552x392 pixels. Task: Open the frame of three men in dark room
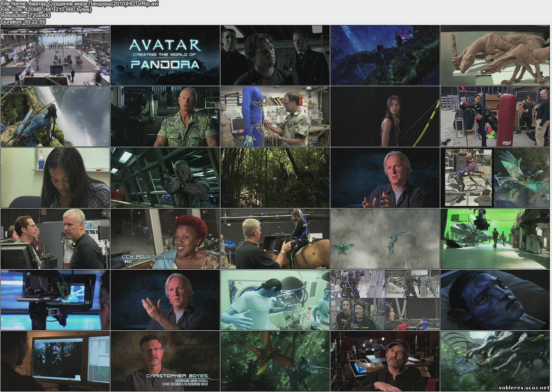(275, 55)
